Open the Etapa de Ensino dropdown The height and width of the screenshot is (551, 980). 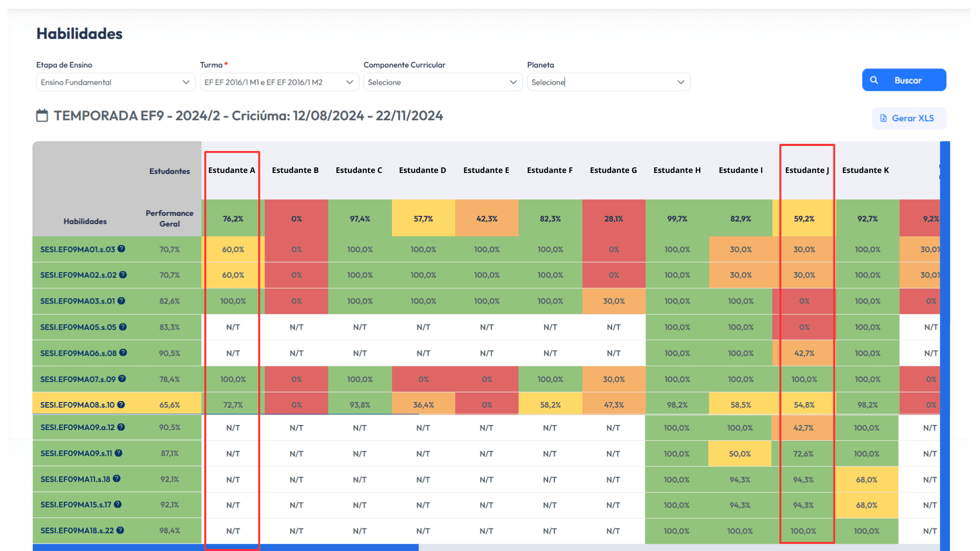click(116, 82)
